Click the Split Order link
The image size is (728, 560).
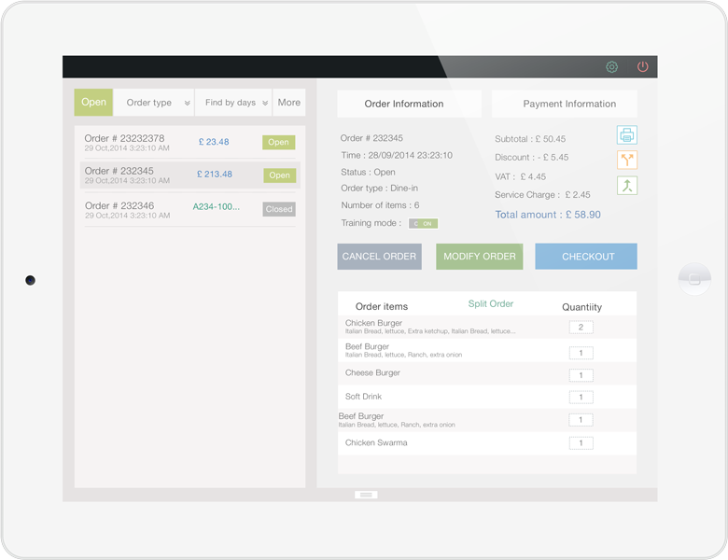(490, 304)
